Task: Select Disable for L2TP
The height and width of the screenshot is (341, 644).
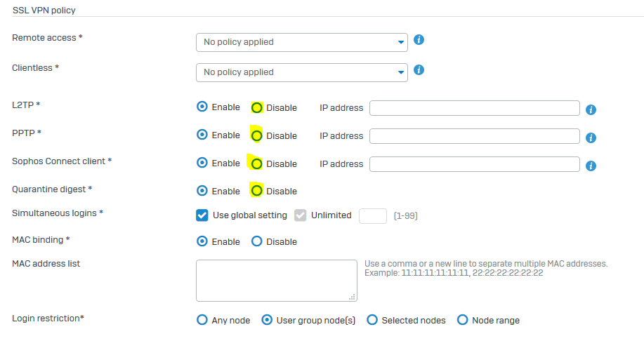Action: (257, 108)
